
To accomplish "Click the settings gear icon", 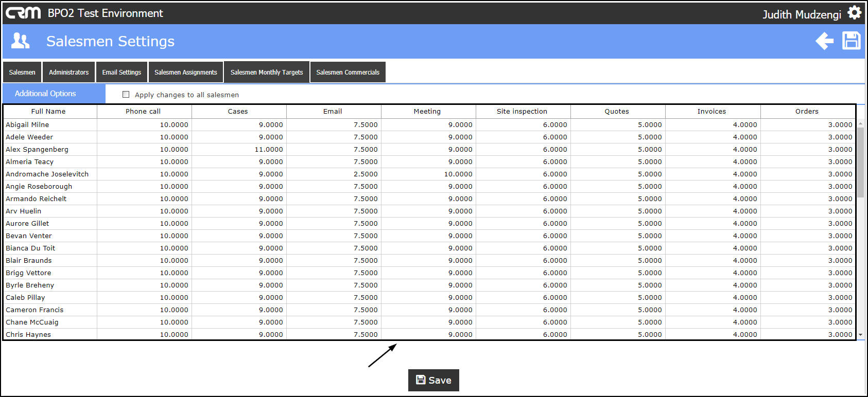I will [x=854, y=13].
